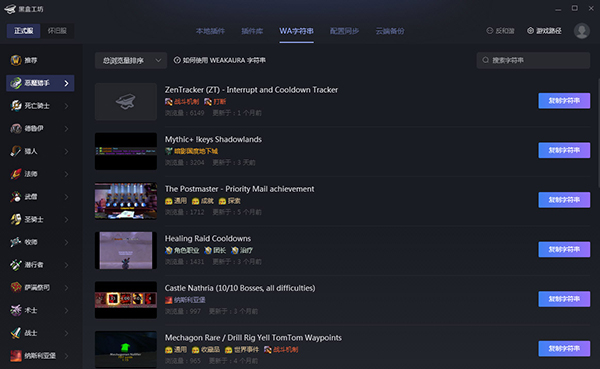Screen dimensions: 600x369
Task: Expand the 武僧 Monk category chevron
Action: click(x=67, y=197)
